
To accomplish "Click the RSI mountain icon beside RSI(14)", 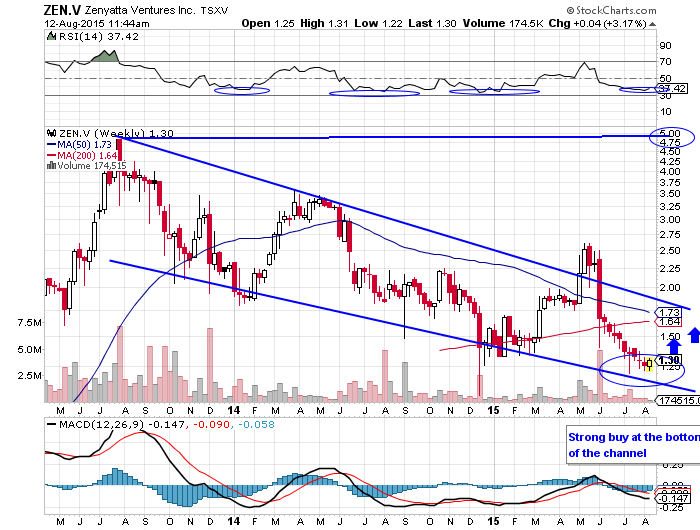I will tap(51, 36).
